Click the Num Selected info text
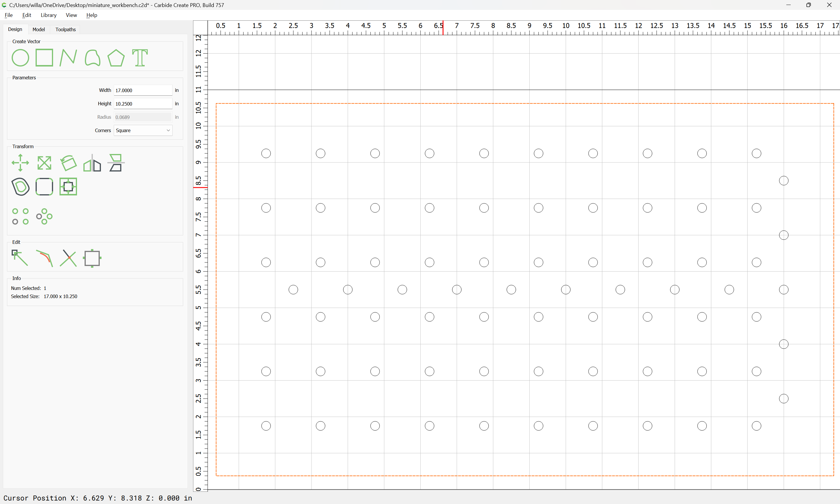The image size is (840, 504). (29, 288)
